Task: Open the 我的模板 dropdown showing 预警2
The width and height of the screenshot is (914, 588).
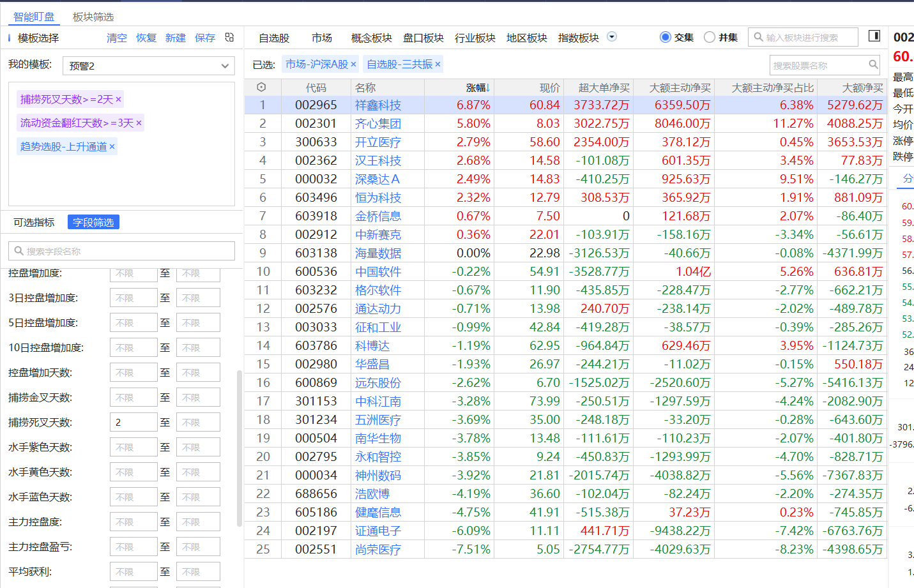Action: coord(149,66)
